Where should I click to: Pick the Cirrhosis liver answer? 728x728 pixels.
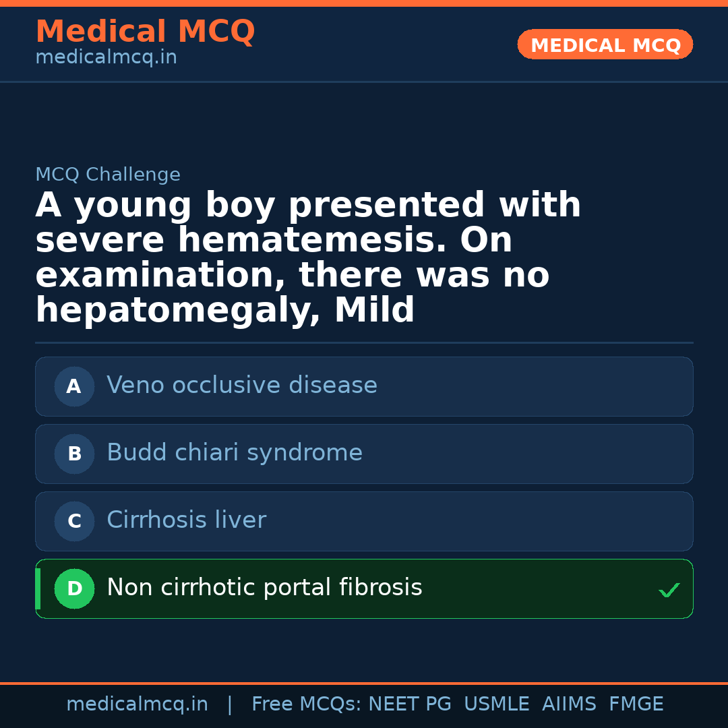(x=186, y=520)
